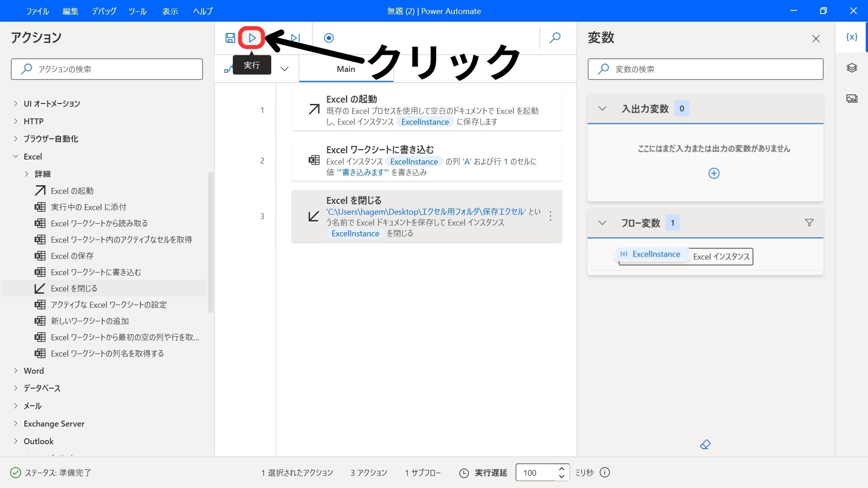Open the 編集 menu
The height and width of the screenshot is (488, 868).
(x=70, y=11)
